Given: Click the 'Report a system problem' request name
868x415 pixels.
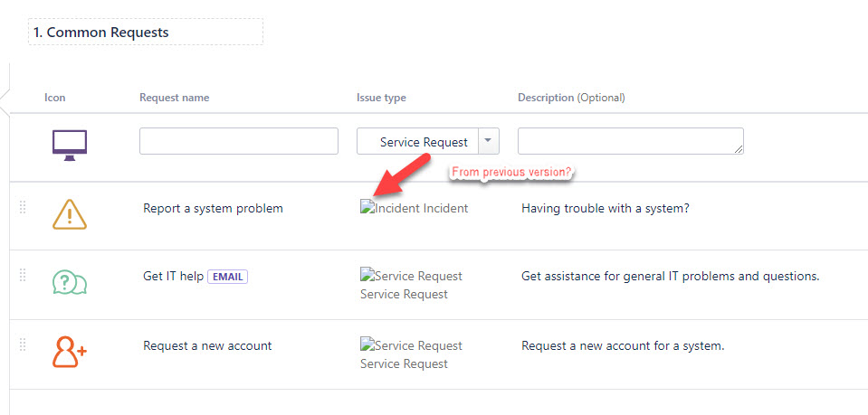Looking at the screenshot, I should click(x=213, y=208).
